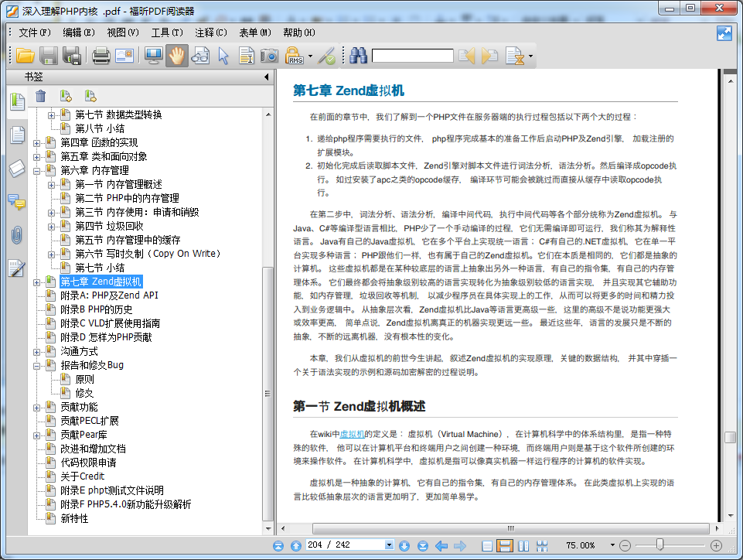Click the binoculars search icon
This screenshot has width=743, height=560.
pos(358,56)
